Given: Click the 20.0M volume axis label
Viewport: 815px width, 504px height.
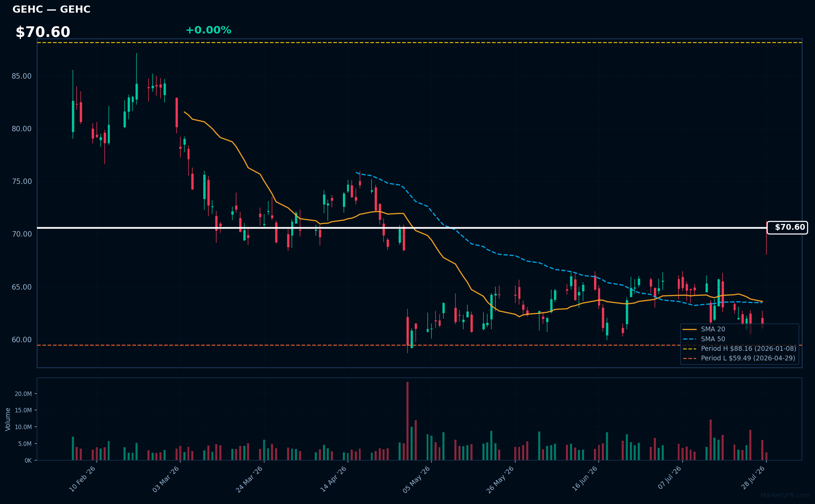Looking at the screenshot, I should [23, 394].
